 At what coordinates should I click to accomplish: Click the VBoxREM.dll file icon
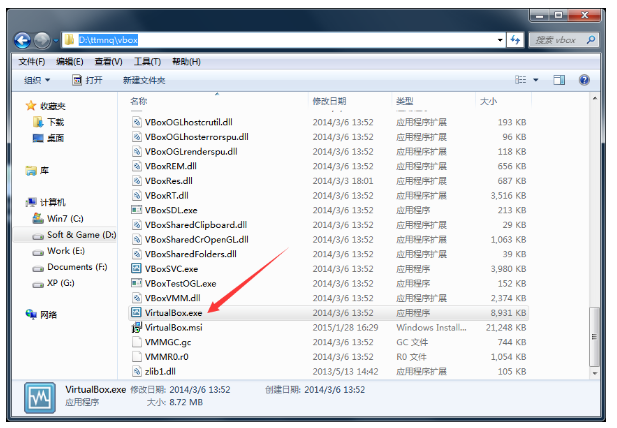click(x=136, y=166)
